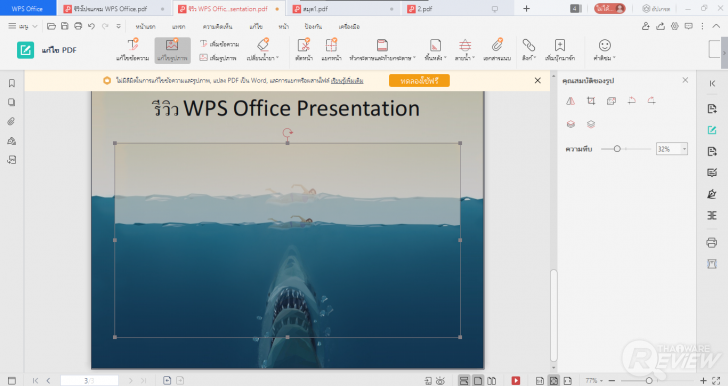Open the เครื่องมือ ribbon tab
The width and height of the screenshot is (728, 386).
[x=349, y=27]
